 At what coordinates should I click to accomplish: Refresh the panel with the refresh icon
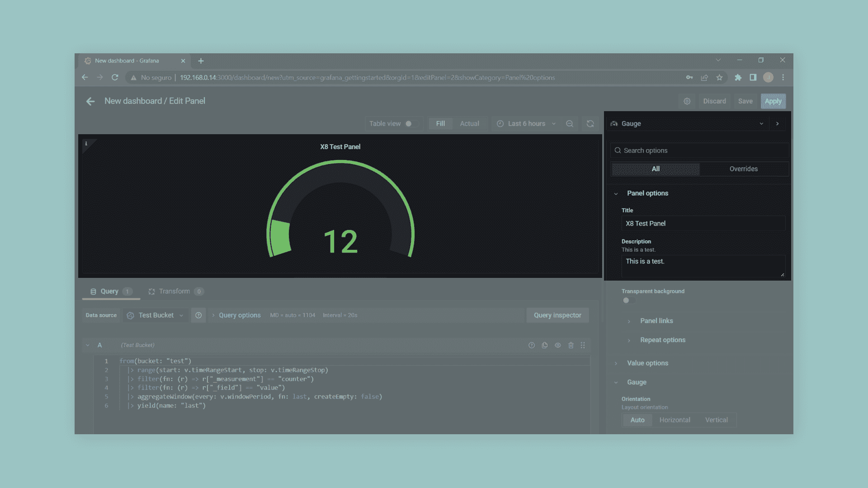point(590,124)
